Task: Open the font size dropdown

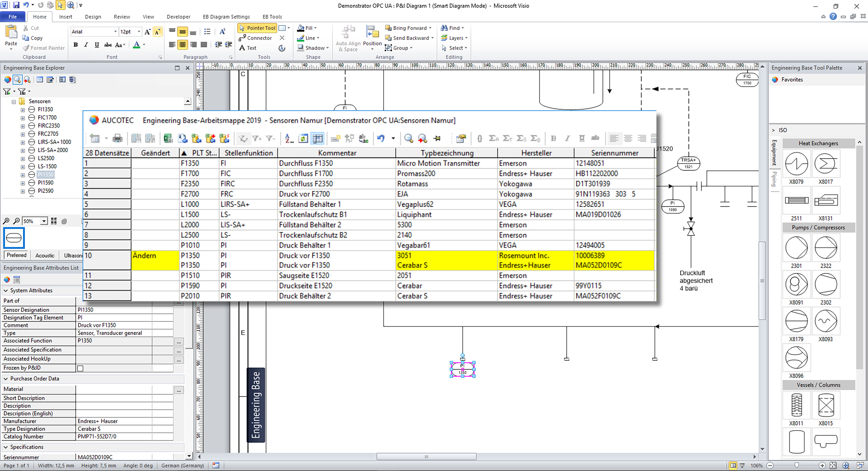Action: [x=139, y=32]
